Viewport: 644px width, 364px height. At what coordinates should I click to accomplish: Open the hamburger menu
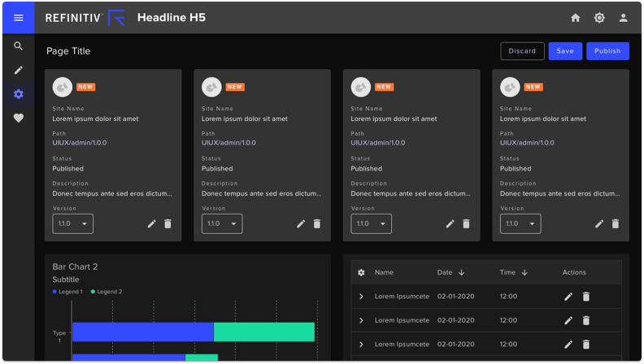19,18
